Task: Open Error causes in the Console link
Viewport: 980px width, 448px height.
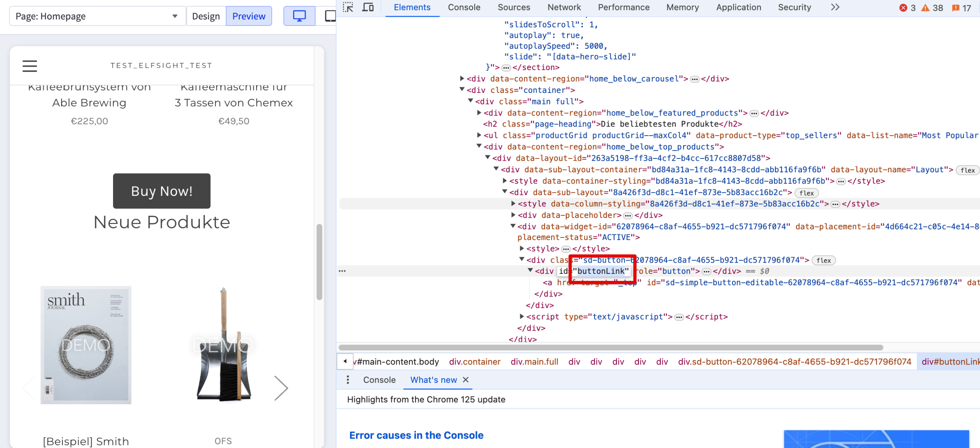Action: pyautogui.click(x=416, y=435)
